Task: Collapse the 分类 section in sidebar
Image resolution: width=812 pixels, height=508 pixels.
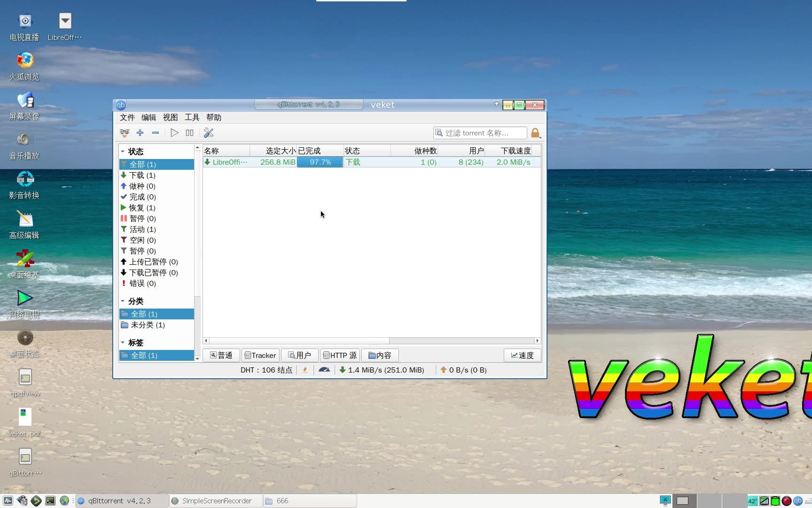Action: point(123,301)
